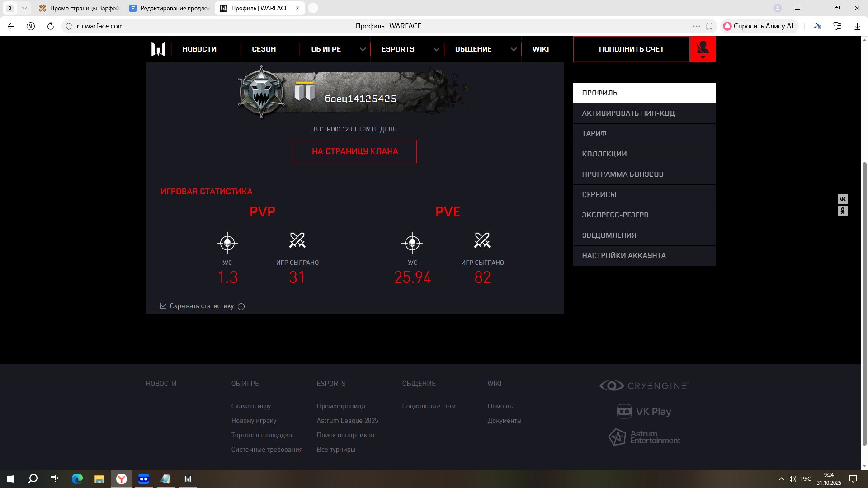Viewport: 868px width, 488px height.
Task: Reload the page with refresh icon
Action: [x=51, y=26]
